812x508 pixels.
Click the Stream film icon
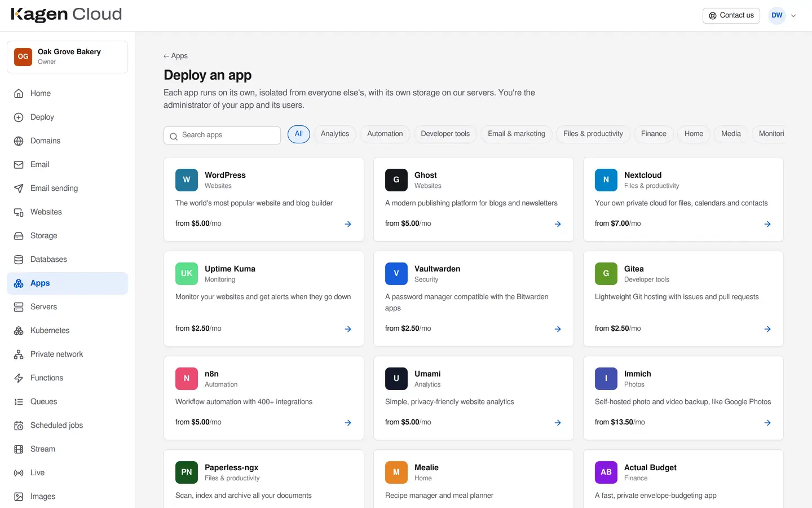click(x=19, y=449)
